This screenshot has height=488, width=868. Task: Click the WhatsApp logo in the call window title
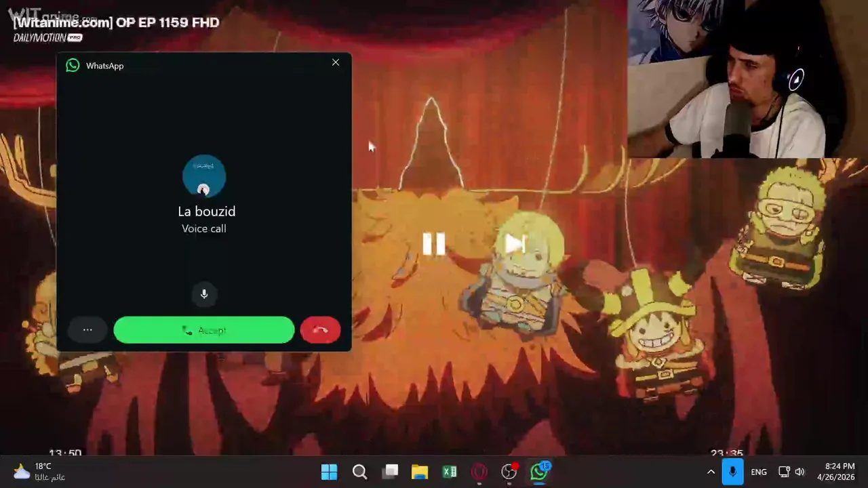(73, 66)
